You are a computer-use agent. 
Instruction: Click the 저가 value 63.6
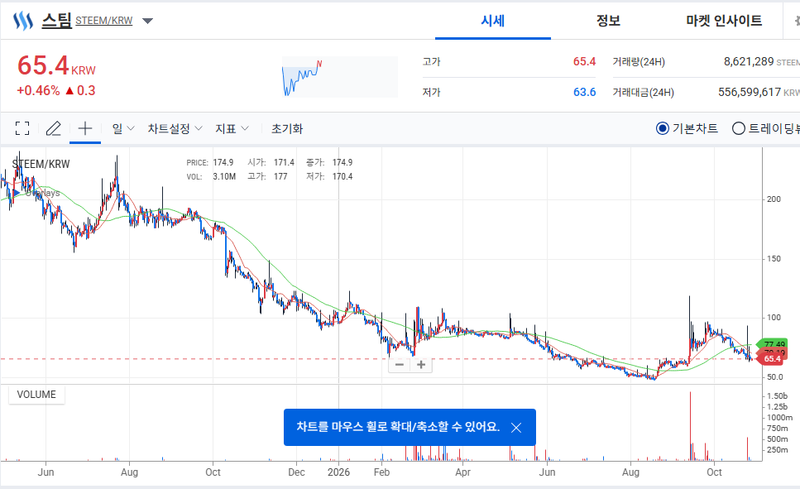[x=584, y=92]
